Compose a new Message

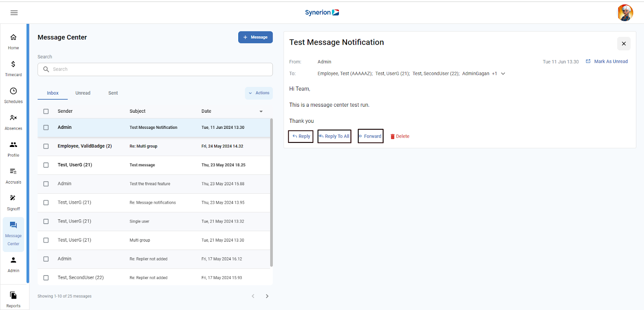pyautogui.click(x=256, y=37)
